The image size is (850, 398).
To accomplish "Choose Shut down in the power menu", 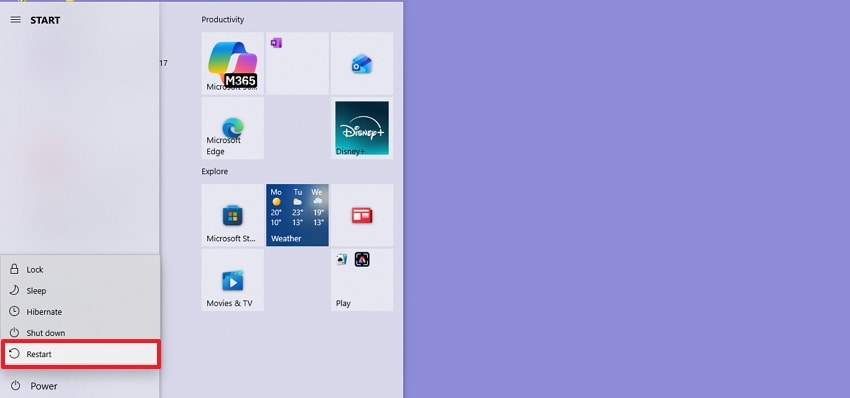I will coord(80,333).
